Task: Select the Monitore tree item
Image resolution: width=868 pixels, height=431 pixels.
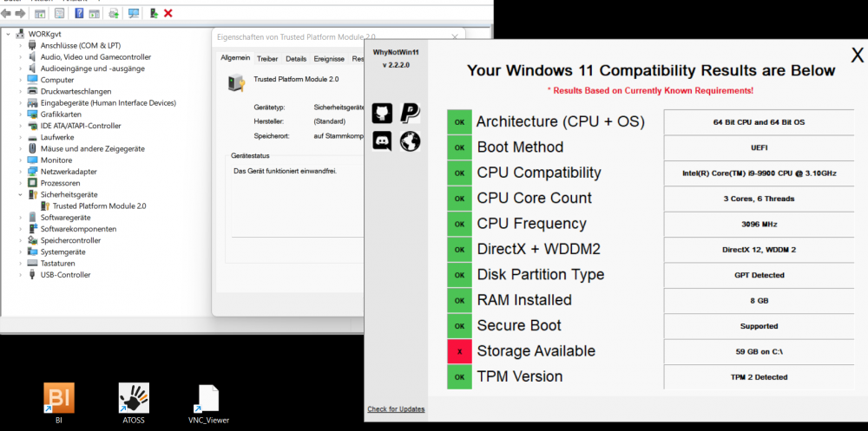Action: [56, 160]
